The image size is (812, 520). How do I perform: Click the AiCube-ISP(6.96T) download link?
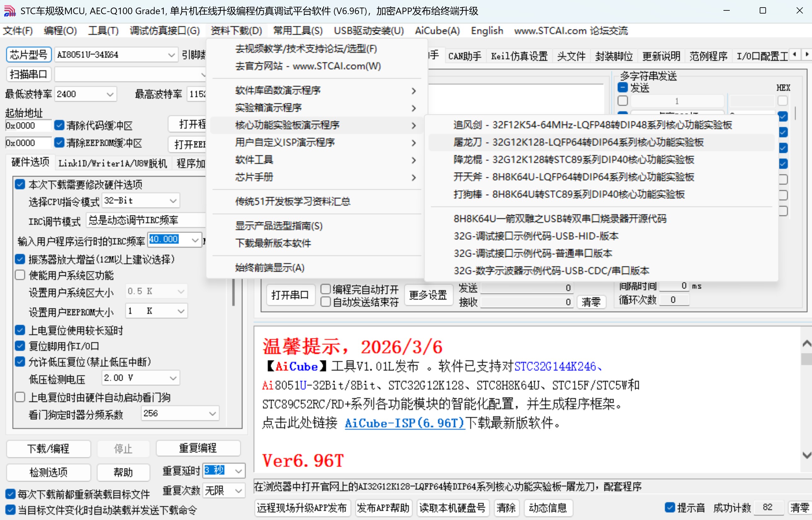coord(404,423)
